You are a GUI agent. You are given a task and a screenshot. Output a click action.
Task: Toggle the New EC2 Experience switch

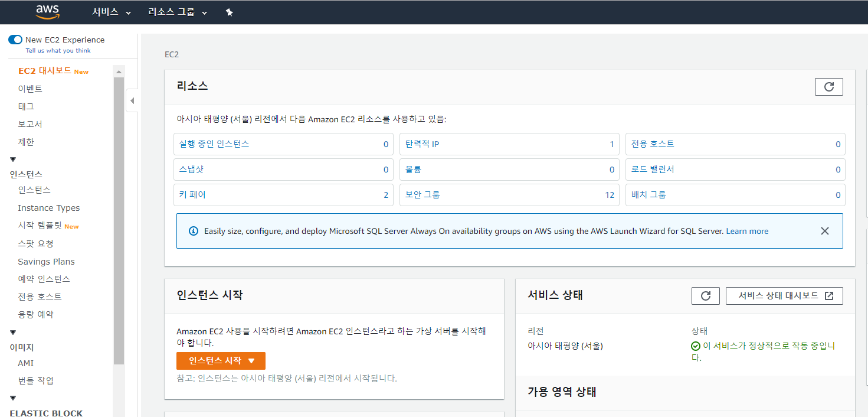click(15, 40)
